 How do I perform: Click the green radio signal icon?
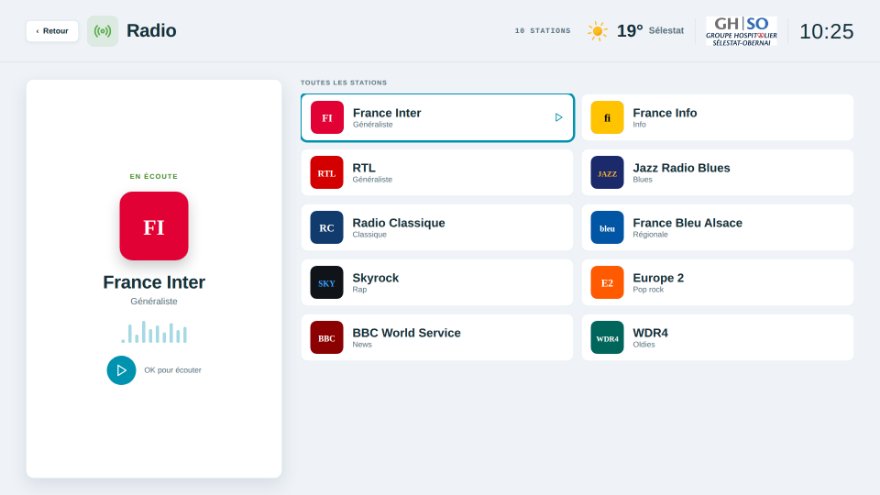click(x=103, y=31)
